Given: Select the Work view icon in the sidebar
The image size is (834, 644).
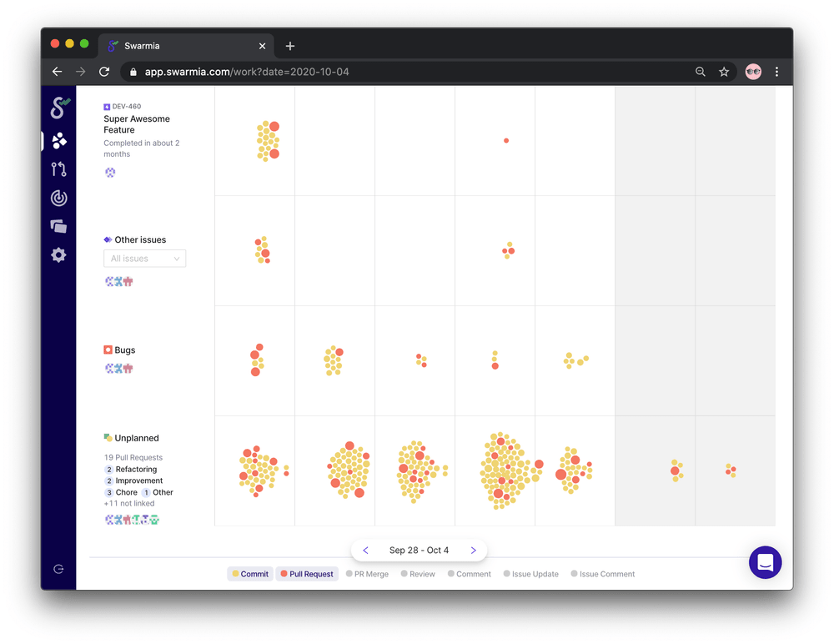Looking at the screenshot, I should pyautogui.click(x=58, y=140).
